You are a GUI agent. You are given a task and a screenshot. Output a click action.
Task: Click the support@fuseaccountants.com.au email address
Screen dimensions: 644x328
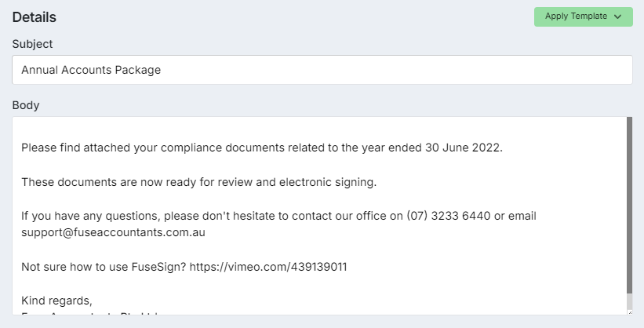113,233
